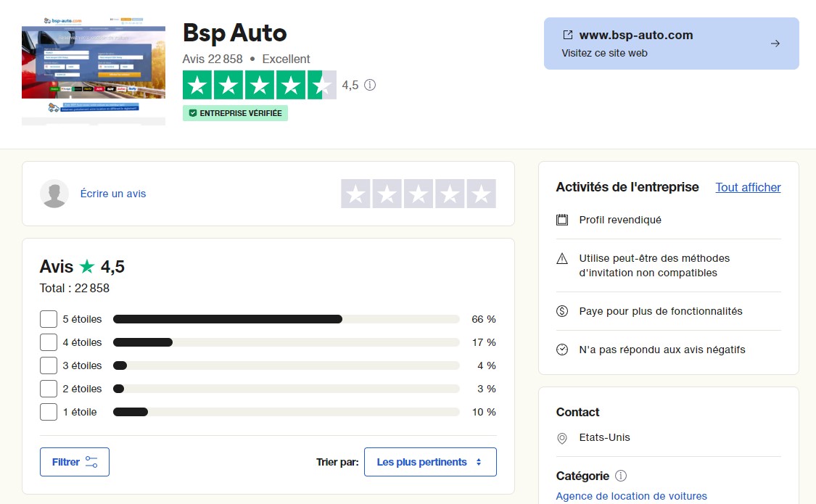Click the 5 étoiles percentage bar
Image resolution: width=816 pixels, height=504 pixels.
click(287, 319)
